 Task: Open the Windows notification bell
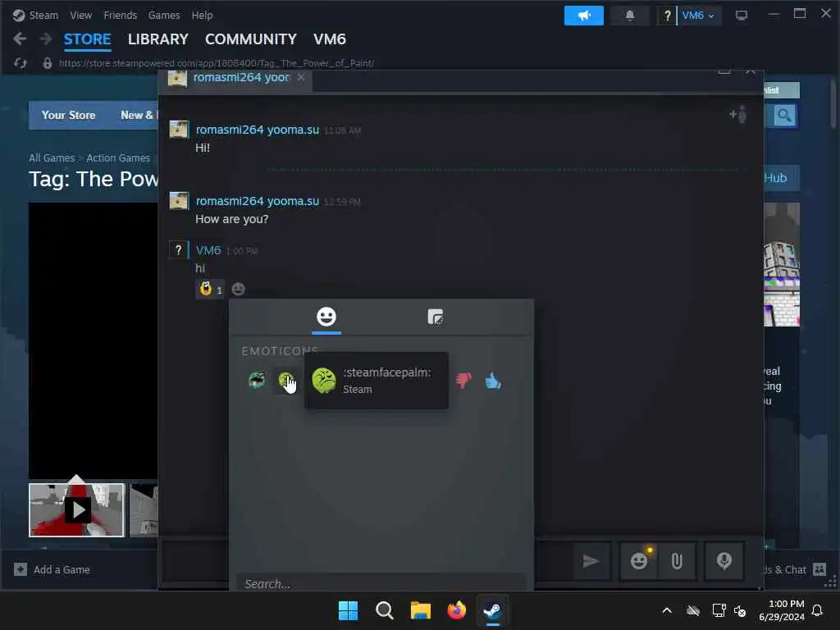tap(818, 610)
